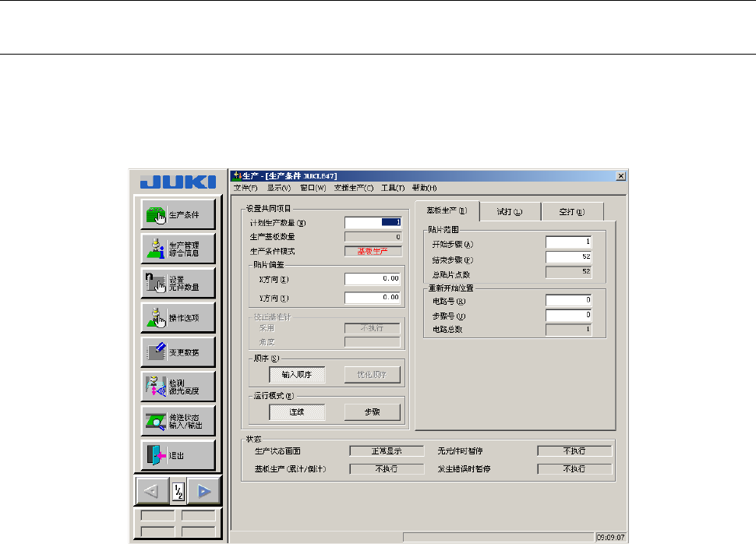Screen dimensions: 756x544
Task: Open 传送状态 输入/输出 icon
Action: coord(178,421)
